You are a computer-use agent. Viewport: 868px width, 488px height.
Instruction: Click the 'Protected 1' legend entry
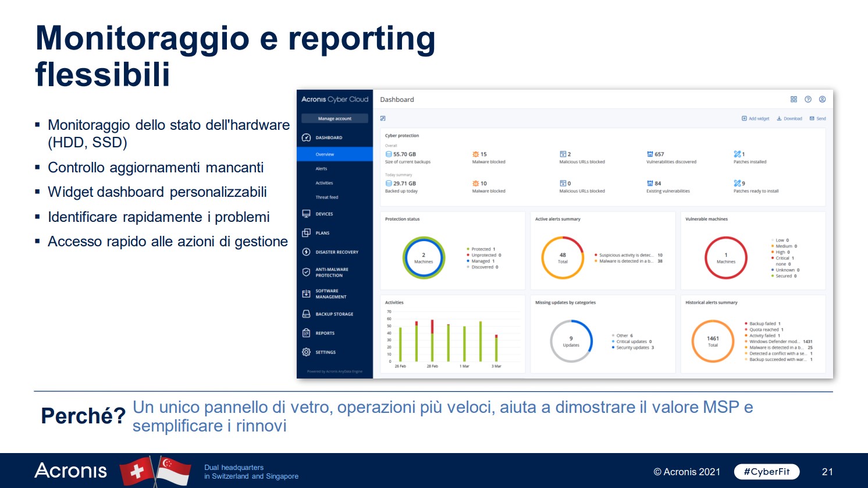481,249
